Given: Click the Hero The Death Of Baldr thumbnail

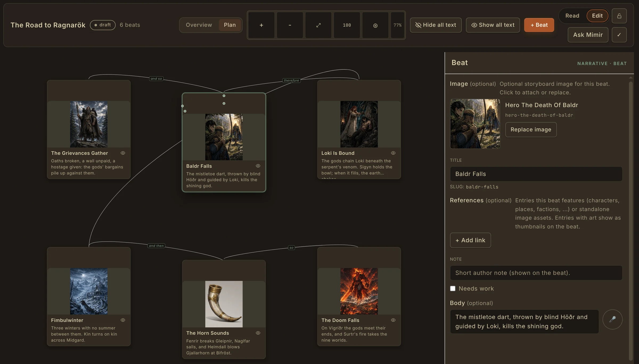Looking at the screenshot, I should (475, 124).
